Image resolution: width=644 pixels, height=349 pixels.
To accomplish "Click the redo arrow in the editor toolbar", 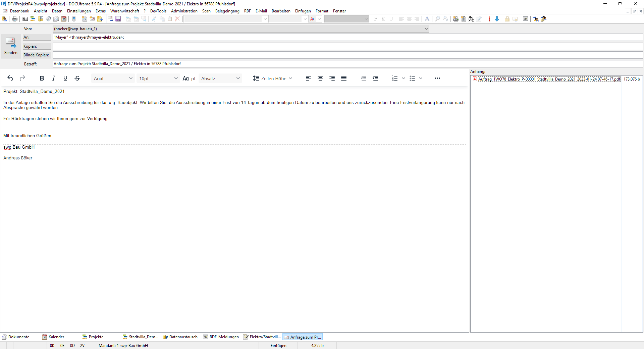I will (22, 78).
